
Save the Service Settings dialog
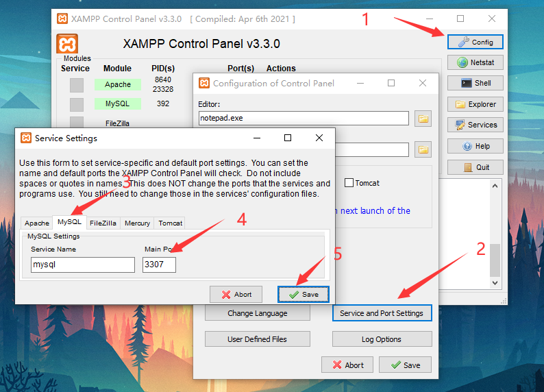coord(304,294)
